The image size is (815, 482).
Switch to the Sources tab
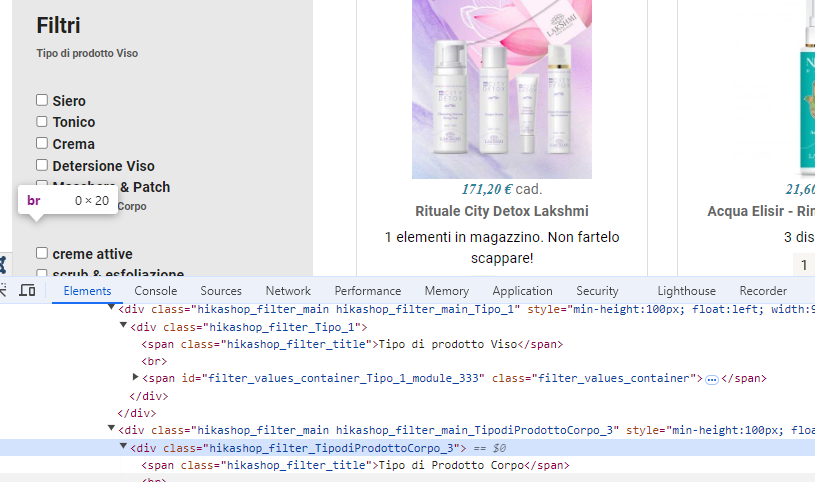coord(221,291)
